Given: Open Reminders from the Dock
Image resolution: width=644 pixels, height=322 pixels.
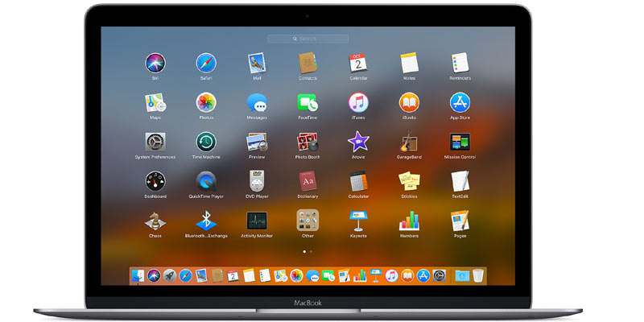Looking at the screenshot, I should [265, 275].
